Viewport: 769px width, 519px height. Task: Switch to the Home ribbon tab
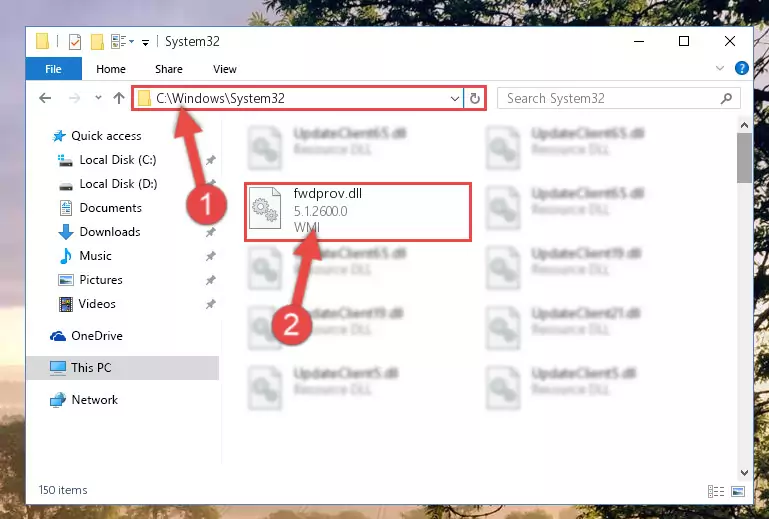pyautogui.click(x=111, y=69)
